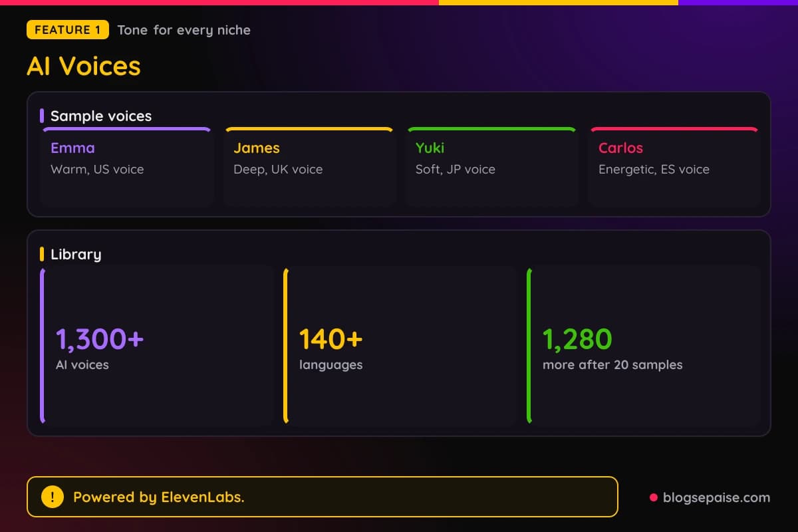Click the '140+' stat number
The width and height of the screenshot is (798, 532).
coord(331,339)
